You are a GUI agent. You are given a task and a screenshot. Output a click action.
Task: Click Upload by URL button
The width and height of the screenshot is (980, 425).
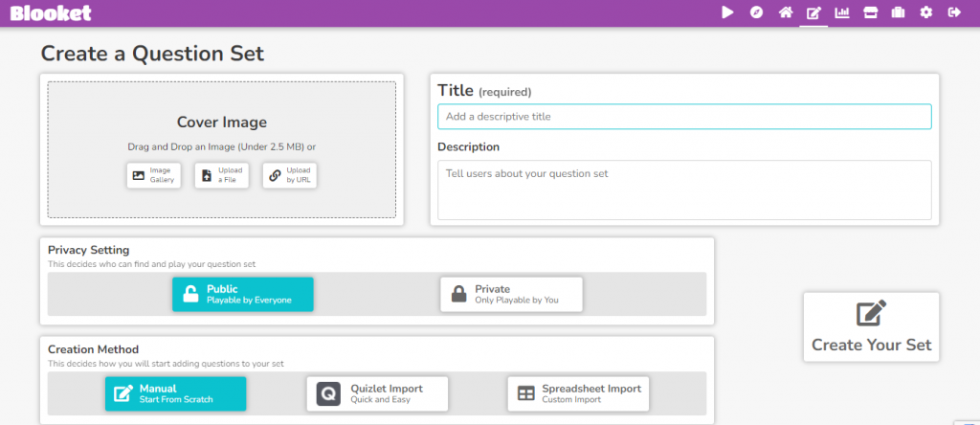290,175
